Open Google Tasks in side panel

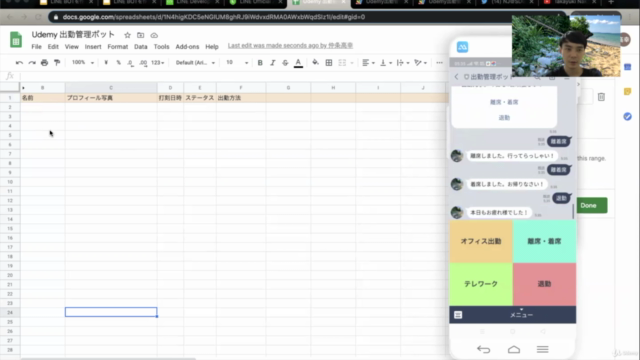[627, 117]
